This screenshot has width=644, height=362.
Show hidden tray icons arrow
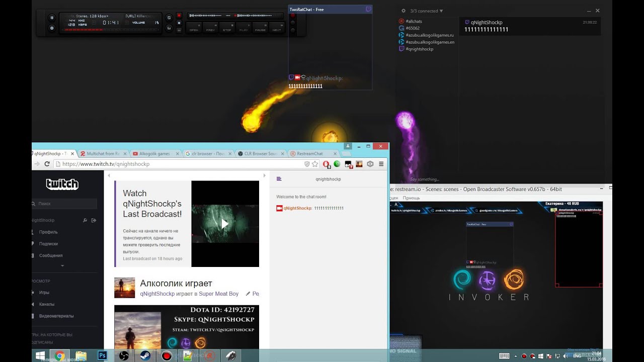[517, 356]
